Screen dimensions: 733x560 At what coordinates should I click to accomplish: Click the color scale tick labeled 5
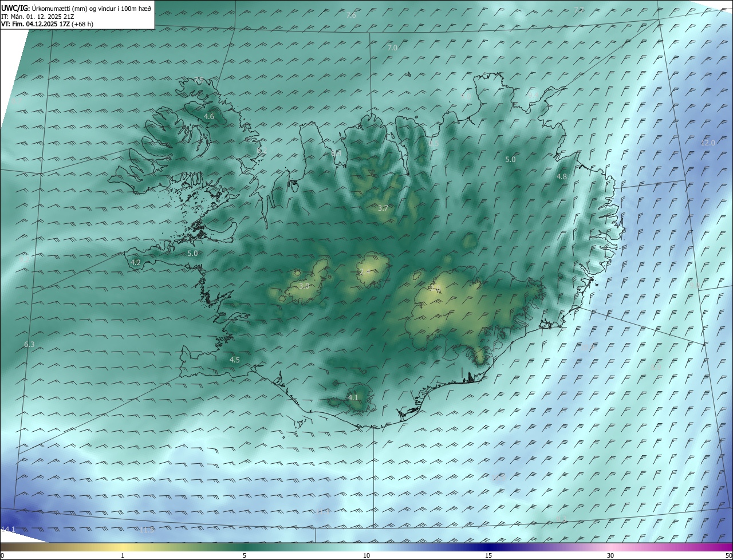coord(245,556)
